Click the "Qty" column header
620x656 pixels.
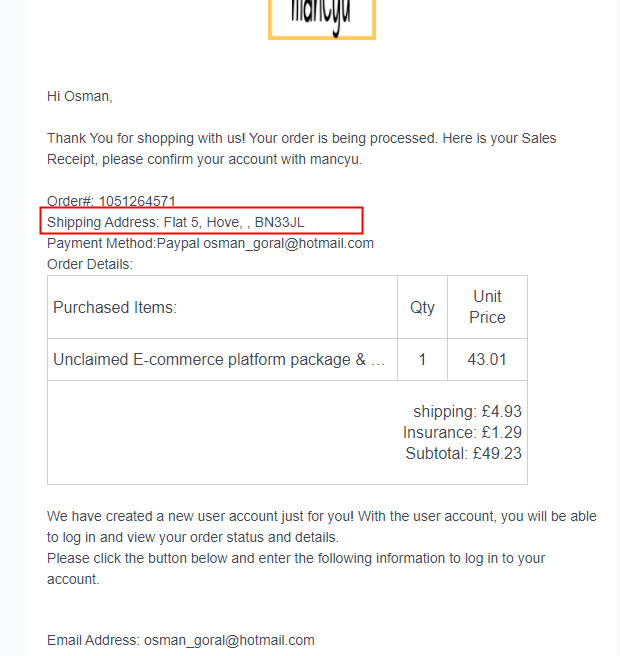coord(422,307)
